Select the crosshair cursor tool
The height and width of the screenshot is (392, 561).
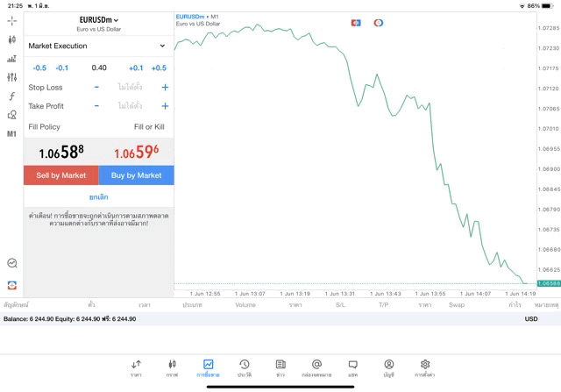pos(11,21)
